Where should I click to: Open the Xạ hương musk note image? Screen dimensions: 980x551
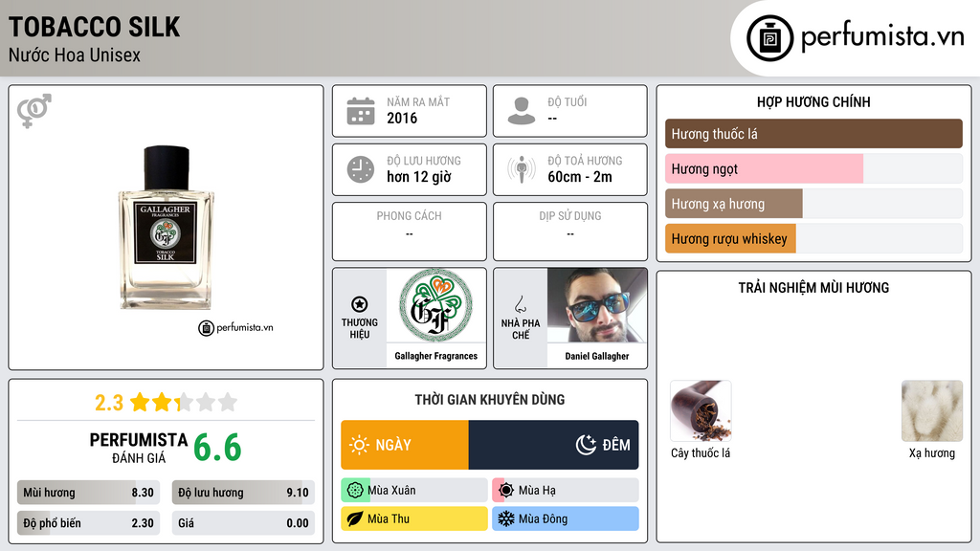pos(932,411)
